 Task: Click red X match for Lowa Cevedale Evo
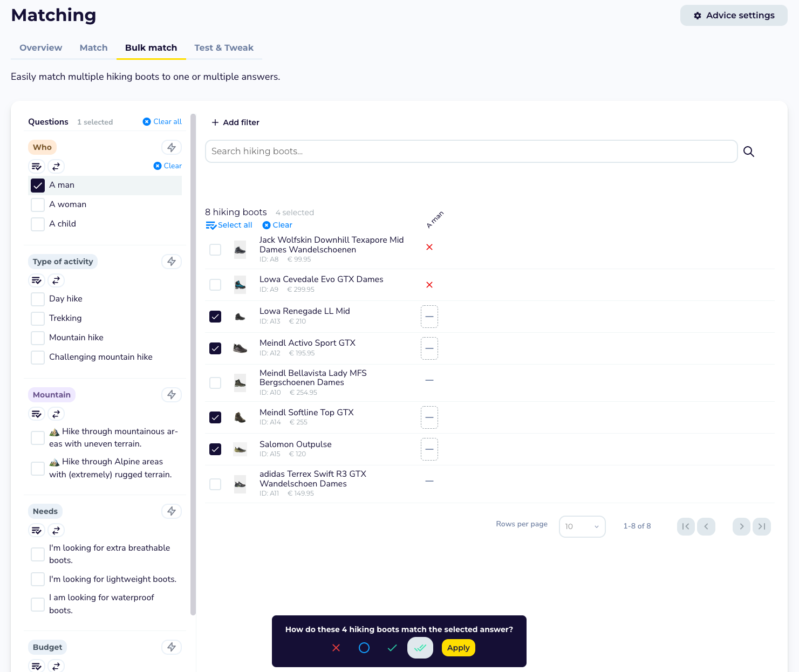click(429, 285)
